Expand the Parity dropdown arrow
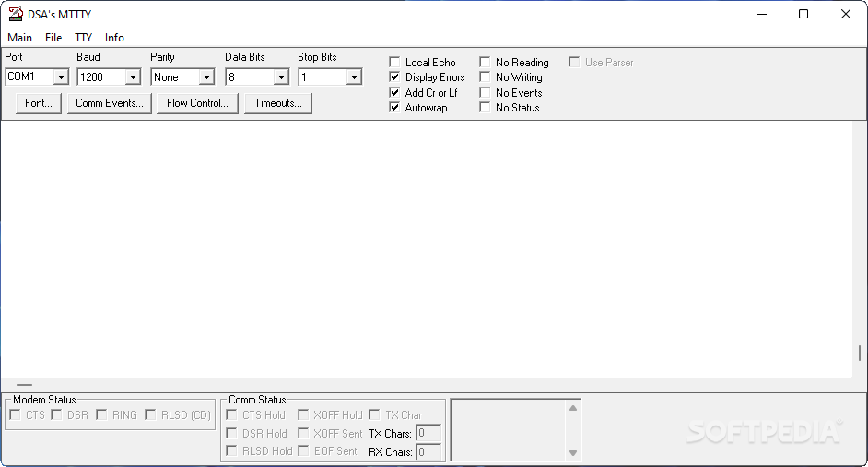868x467 pixels. [x=206, y=76]
